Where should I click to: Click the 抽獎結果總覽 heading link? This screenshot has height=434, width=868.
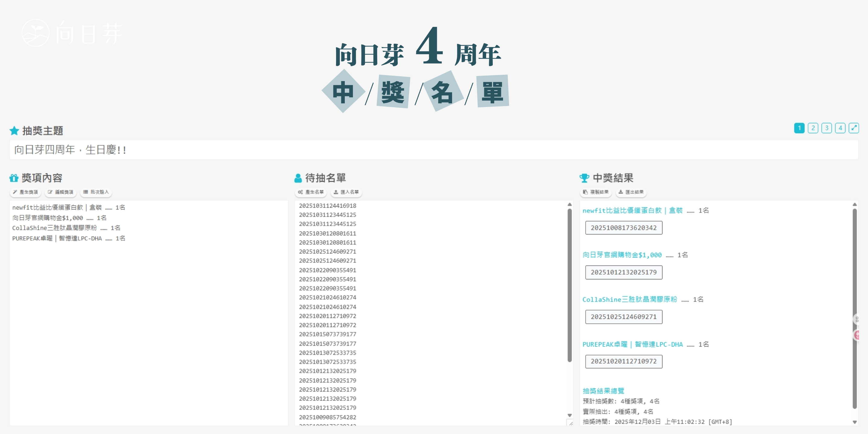pos(603,391)
